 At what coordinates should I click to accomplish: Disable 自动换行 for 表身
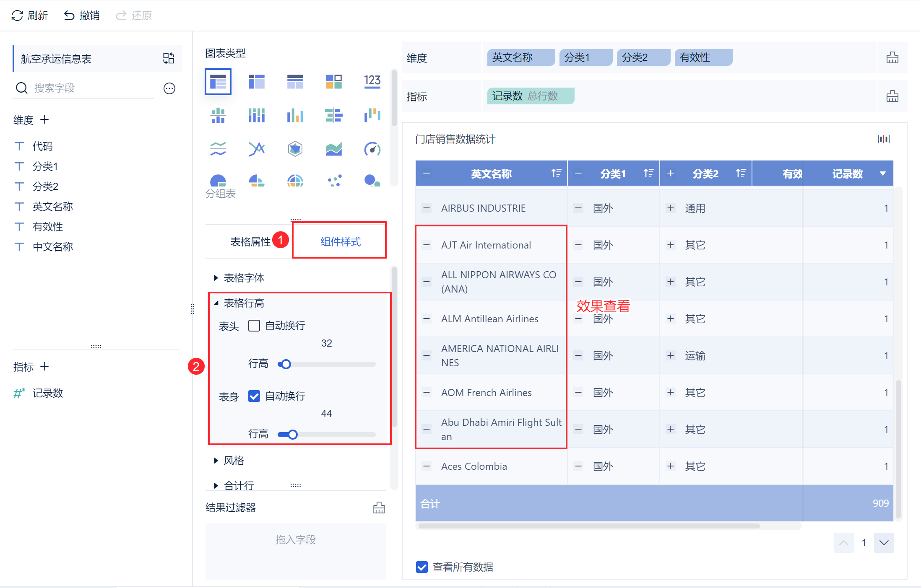[x=254, y=396]
